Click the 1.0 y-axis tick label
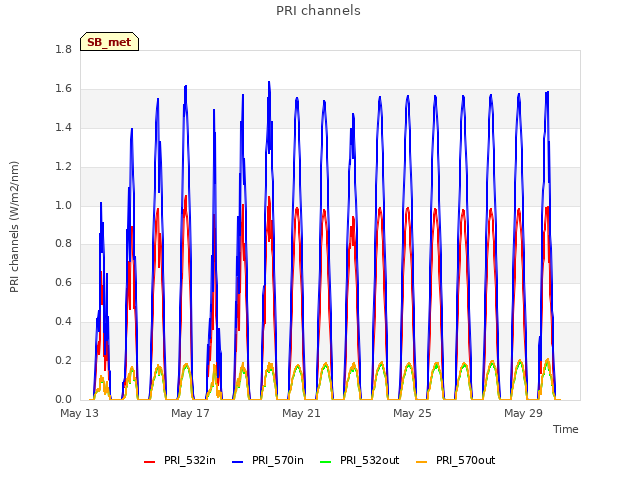 point(64,205)
